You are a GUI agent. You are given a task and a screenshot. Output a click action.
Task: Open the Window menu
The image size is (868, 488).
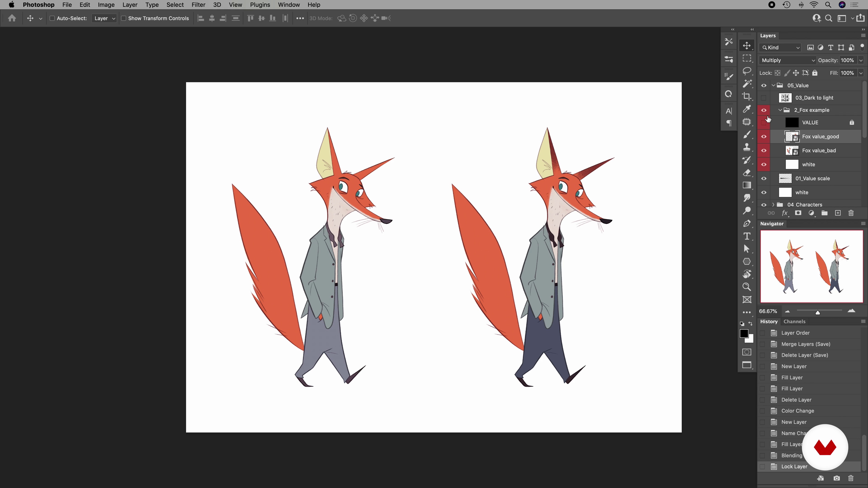click(289, 5)
